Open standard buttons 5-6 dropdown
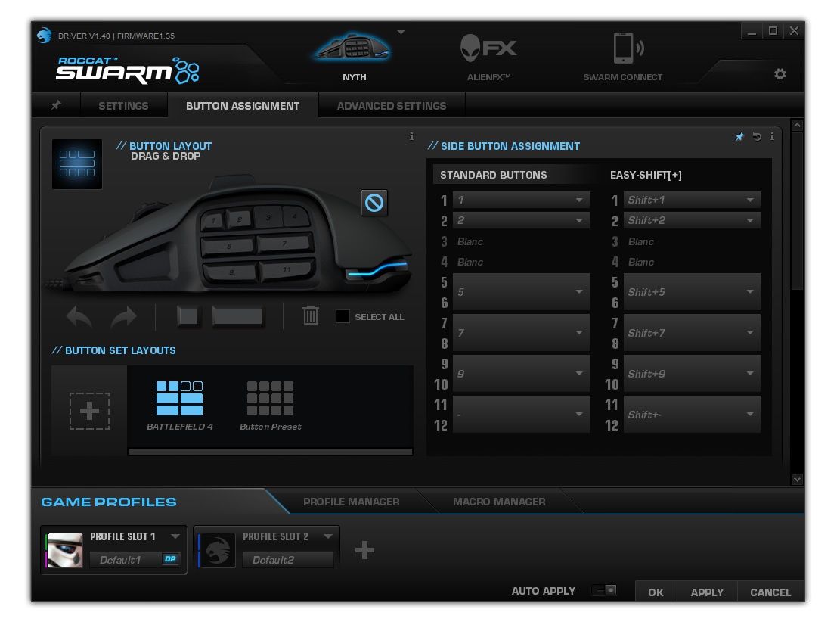The width and height of the screenshot is (840, 631). point(521,292)
